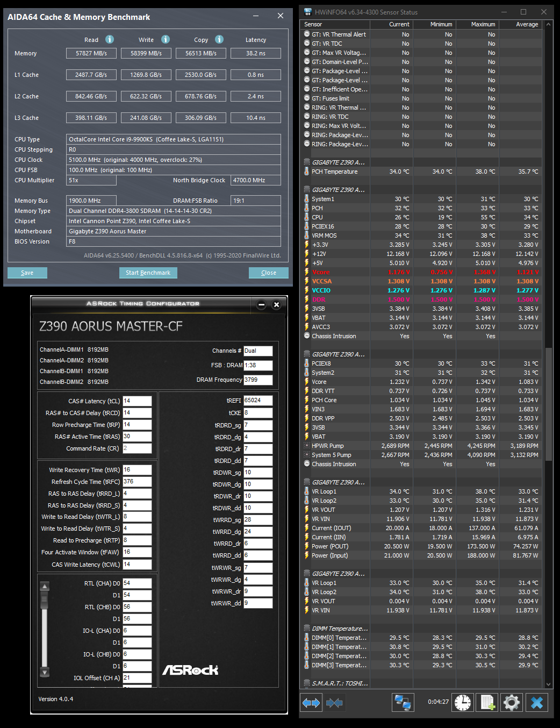560x728 pixels.
Task: Click the IOL Offset (CH A) field showing 21
Action: point(137,678)
